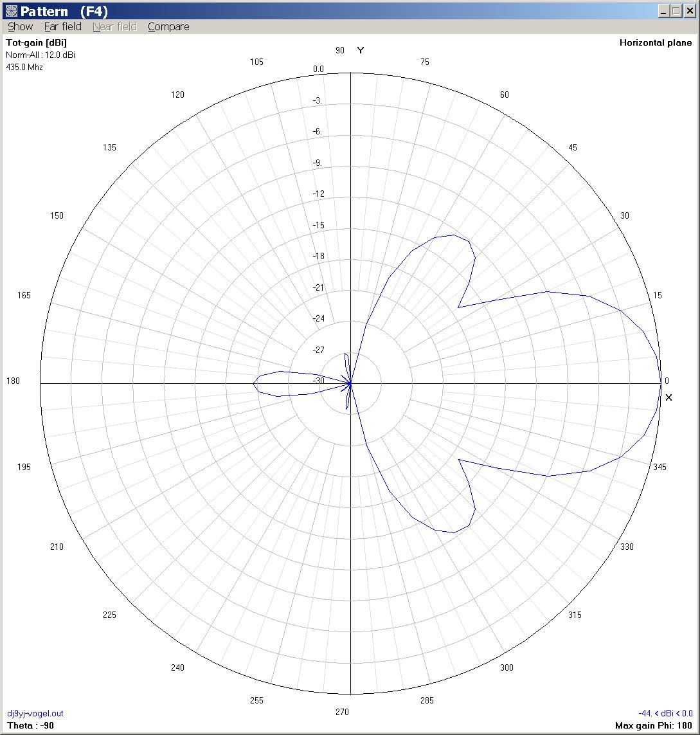The image size is (700, 735).
Task: Click the 45 degree angle label
Action: [x=573, y=147]
